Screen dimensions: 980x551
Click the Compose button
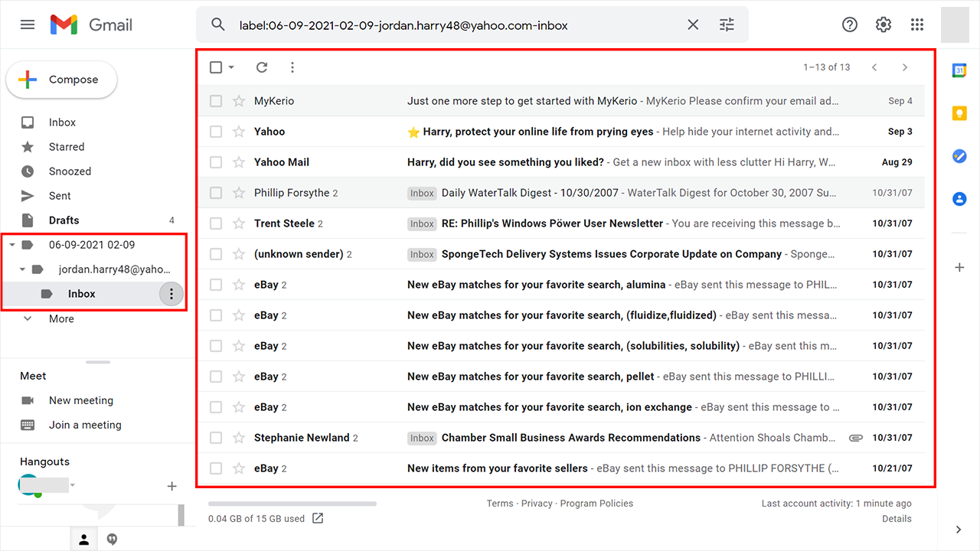(61, 80)
